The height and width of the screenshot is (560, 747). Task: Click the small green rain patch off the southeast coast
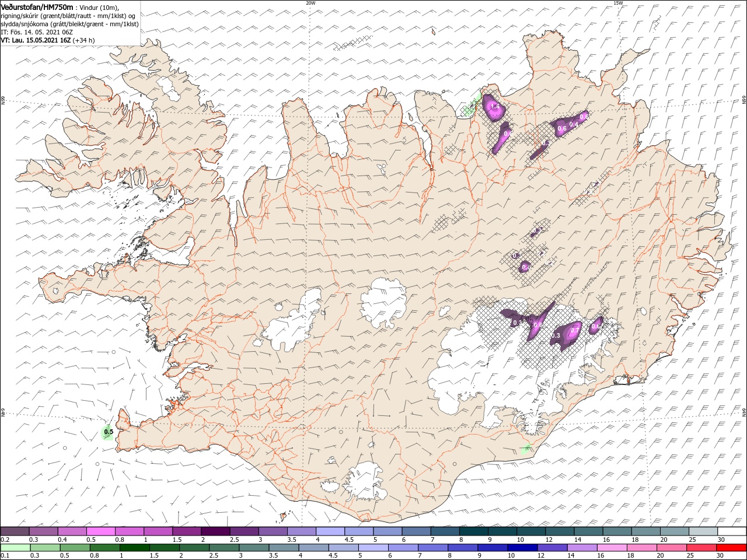point(526,448)
